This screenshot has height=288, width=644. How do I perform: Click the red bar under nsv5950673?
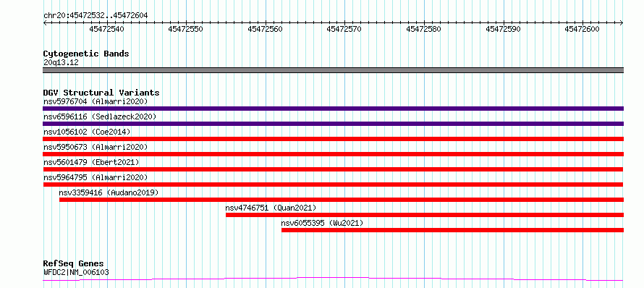tap(333, 154)
